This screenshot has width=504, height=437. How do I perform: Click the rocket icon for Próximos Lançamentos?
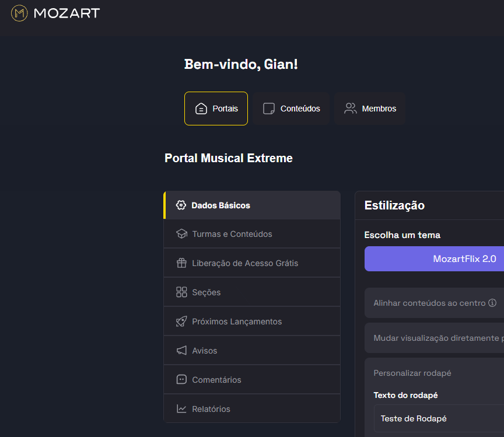(181, 321)
